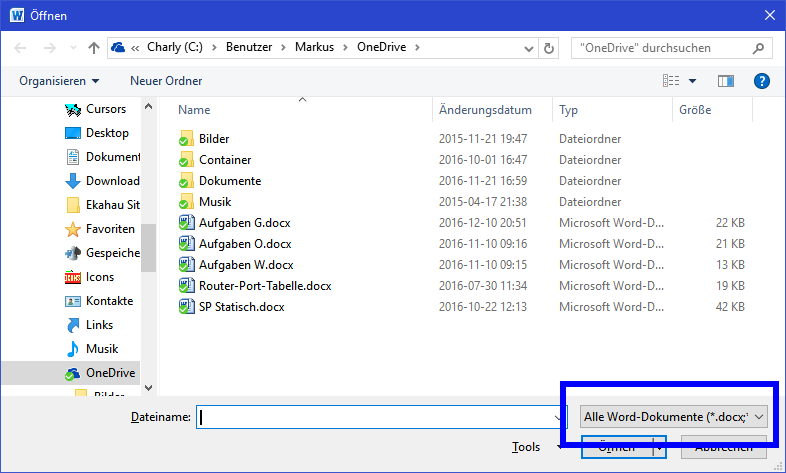Click the navigation pane scrollbar thumb

(x=148, y=248)
